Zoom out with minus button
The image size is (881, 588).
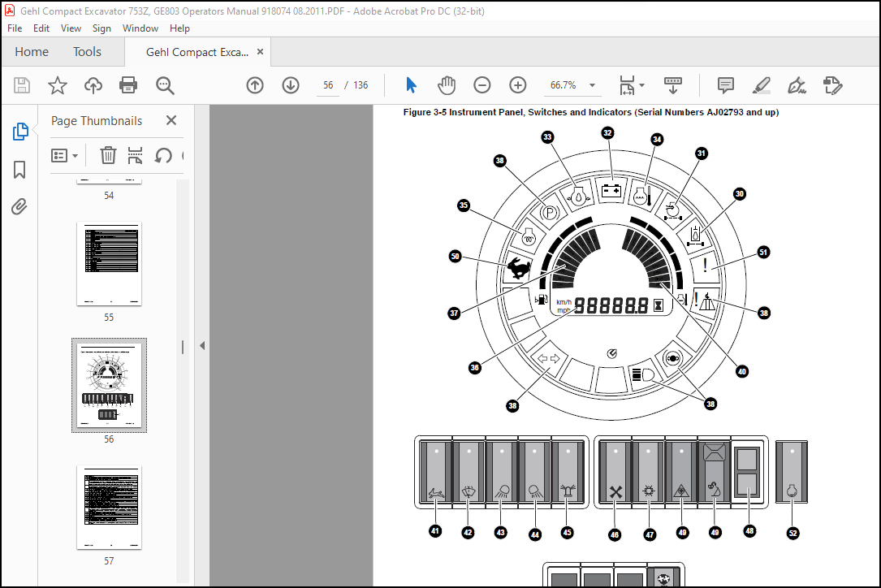[x=482, y=85]
